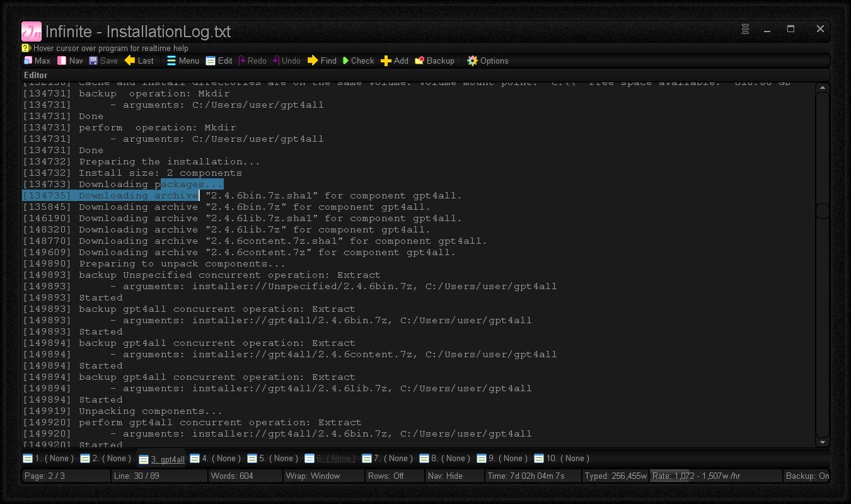Click the "Unpacking components..." line
This screenshot has height=504, width=851.
(x=123, y=411)
